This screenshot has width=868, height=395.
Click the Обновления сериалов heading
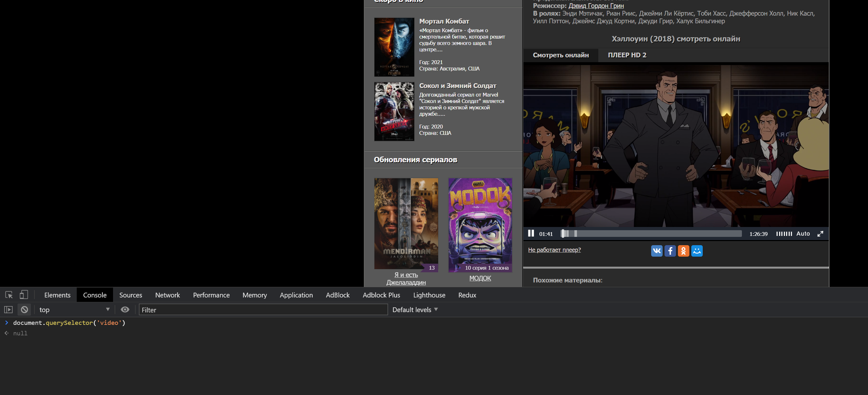(416, 159)
